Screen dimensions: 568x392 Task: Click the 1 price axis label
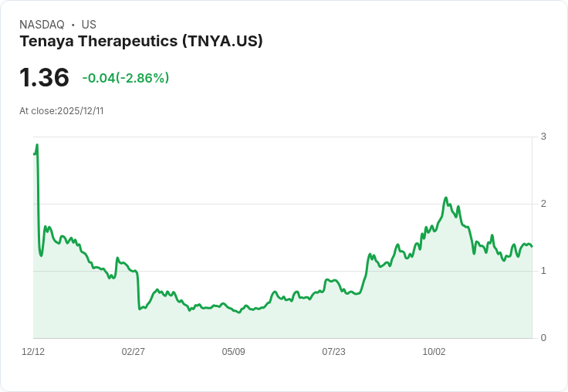pos(543,271)
